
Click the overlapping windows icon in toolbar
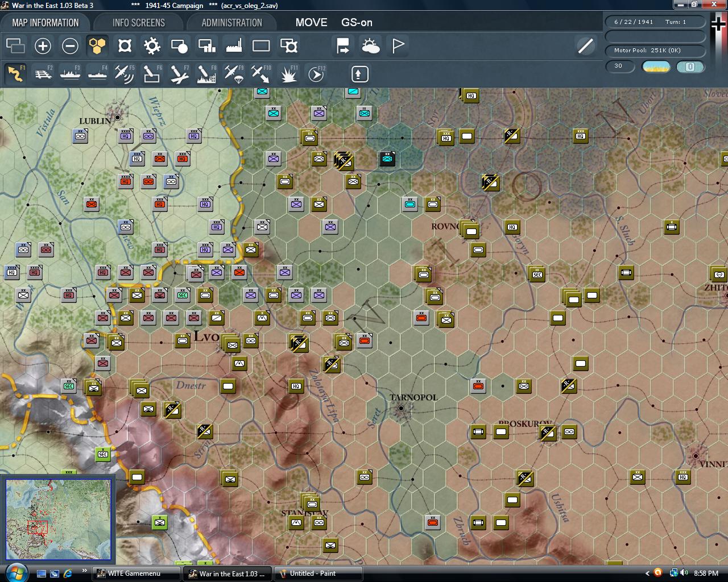pyautogui.click(x=15, y=46)
